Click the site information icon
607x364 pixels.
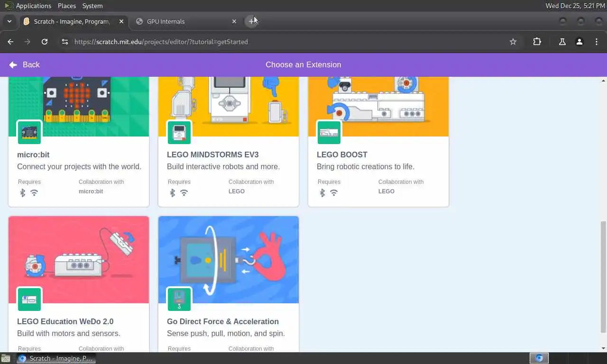pyautogui.click(x=65, y=42)
